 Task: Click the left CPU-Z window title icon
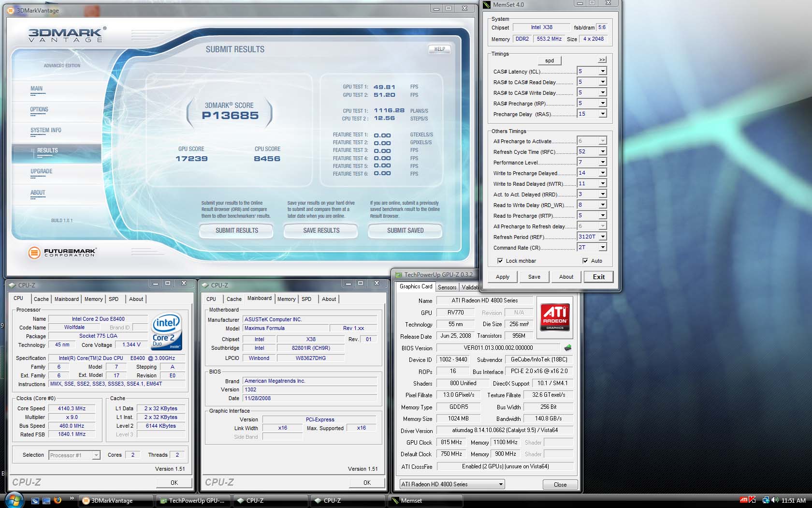13,285
